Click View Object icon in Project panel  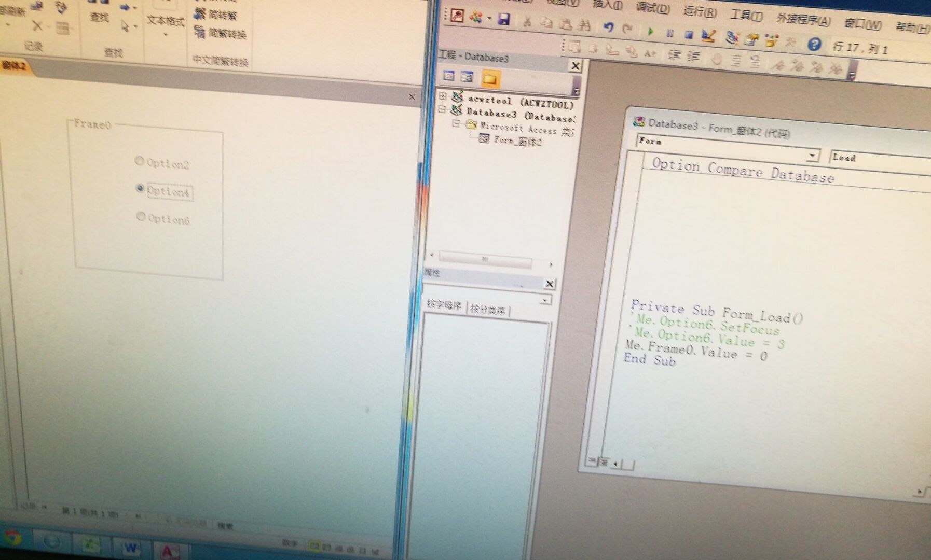[x=467, y=77]
